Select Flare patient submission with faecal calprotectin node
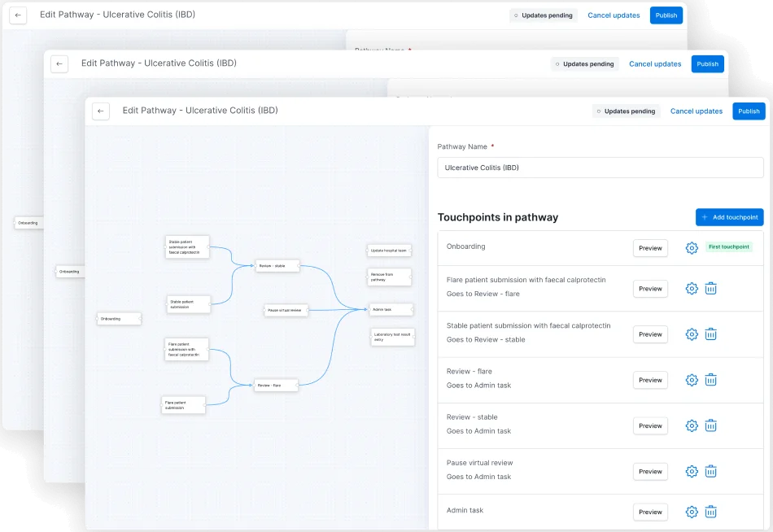The width and height of the screenshot is (773, 532). click(x=186, y=350)
